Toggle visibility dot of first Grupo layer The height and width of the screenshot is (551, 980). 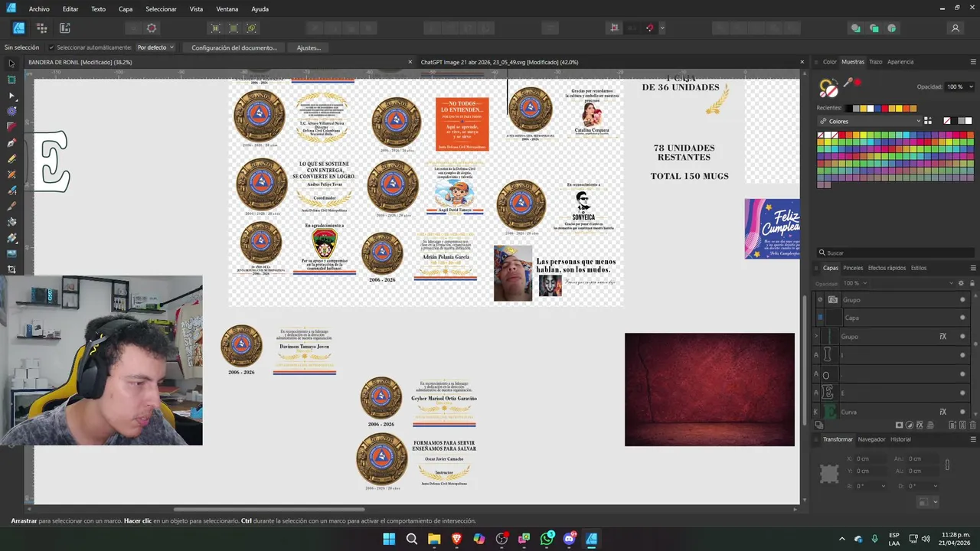(962, 300)
